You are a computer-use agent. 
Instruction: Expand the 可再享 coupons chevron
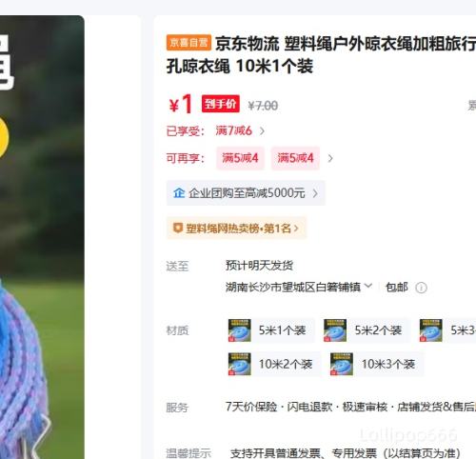[x=330, y=158]
